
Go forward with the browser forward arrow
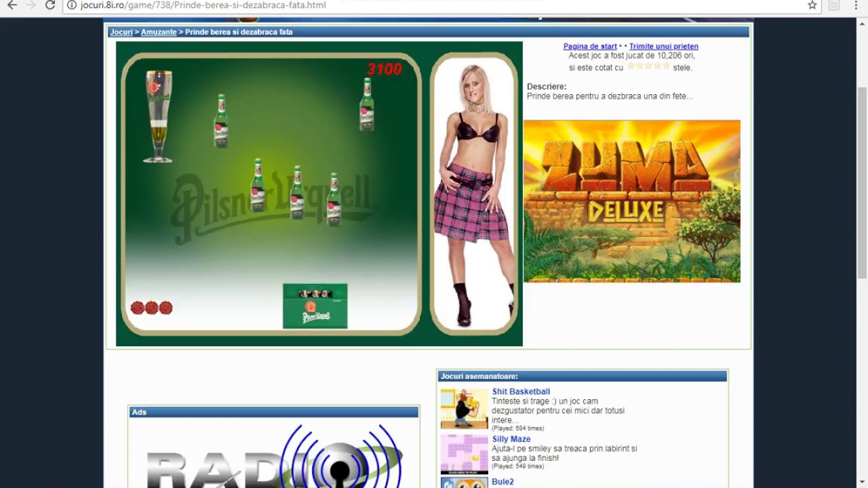(x=31, y=5)
